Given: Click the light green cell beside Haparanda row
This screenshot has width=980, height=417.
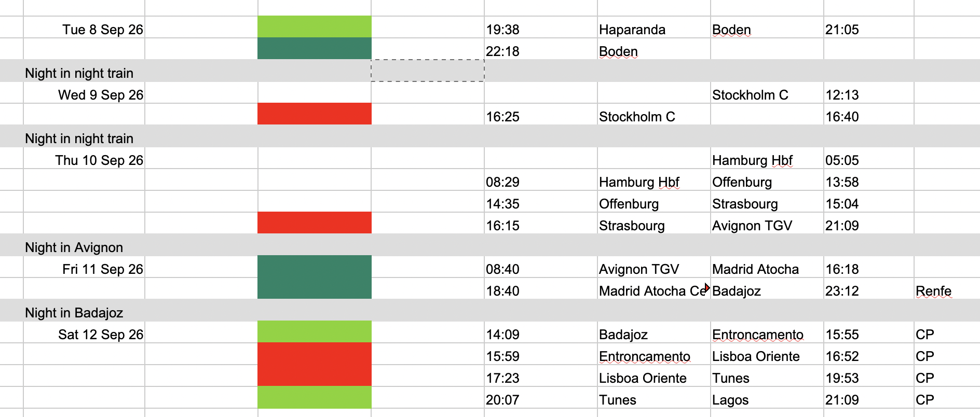Looking at the screenshot, I should pyautogui.click(x=315, y=27).
